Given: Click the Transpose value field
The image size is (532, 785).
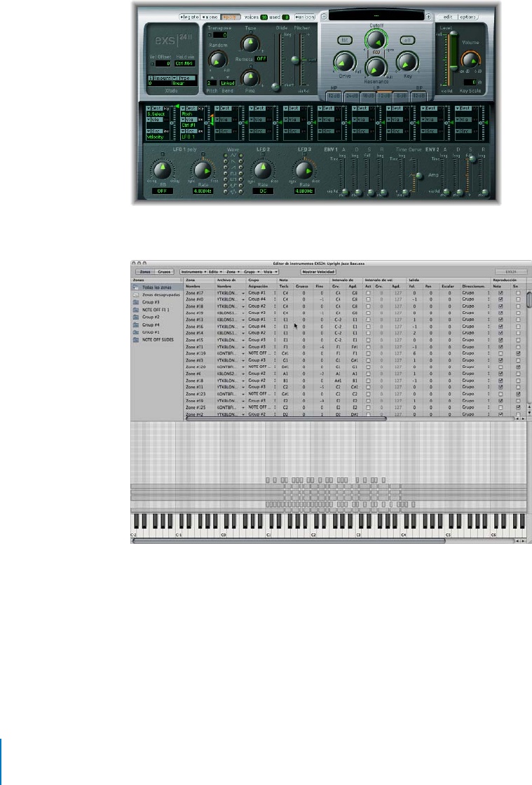Looking at the screenshot, I should [220, 35].
